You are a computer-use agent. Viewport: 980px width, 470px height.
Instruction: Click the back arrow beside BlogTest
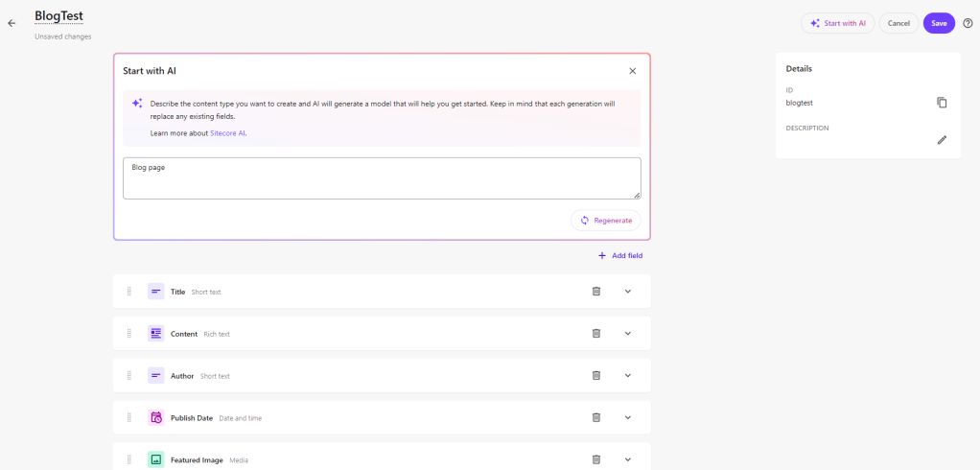pos(12,23)
